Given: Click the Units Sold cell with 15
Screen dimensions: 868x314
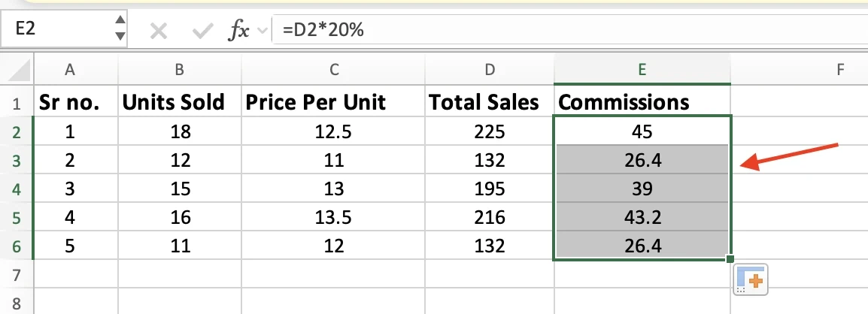Looking at the screenshot, I should point(179,189).
